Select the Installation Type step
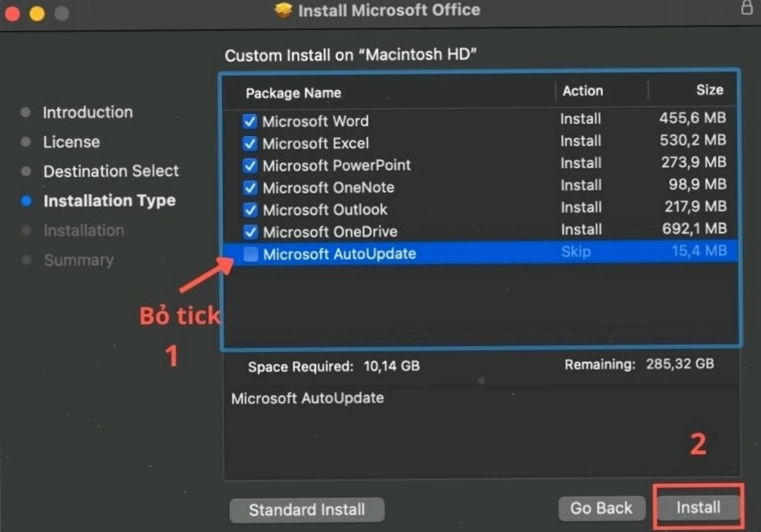 [110, 201]
